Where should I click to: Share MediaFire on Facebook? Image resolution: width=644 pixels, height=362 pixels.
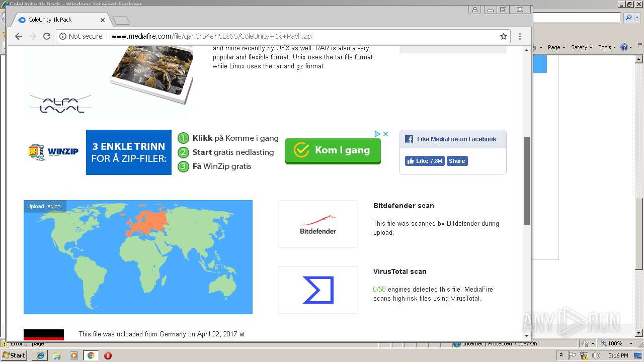[457, 161]
